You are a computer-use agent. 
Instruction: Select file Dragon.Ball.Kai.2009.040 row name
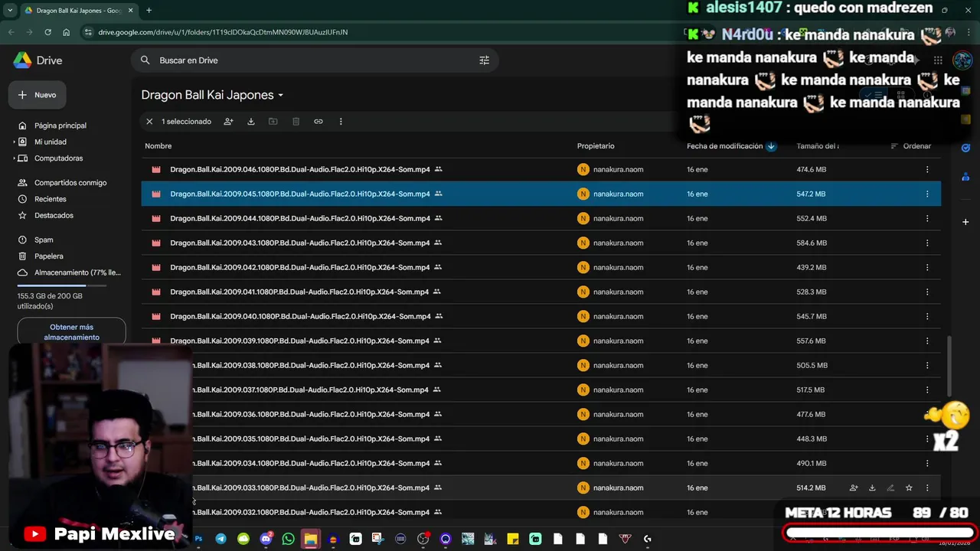tap(300, 316)
